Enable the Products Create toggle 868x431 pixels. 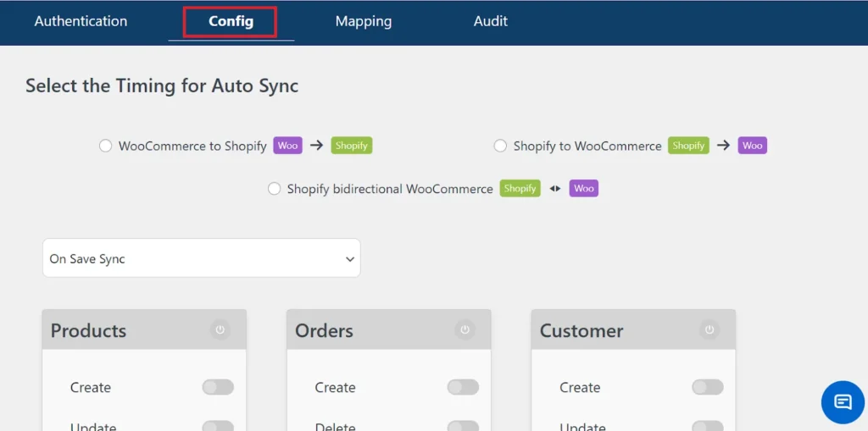click(x=218, y=387)
